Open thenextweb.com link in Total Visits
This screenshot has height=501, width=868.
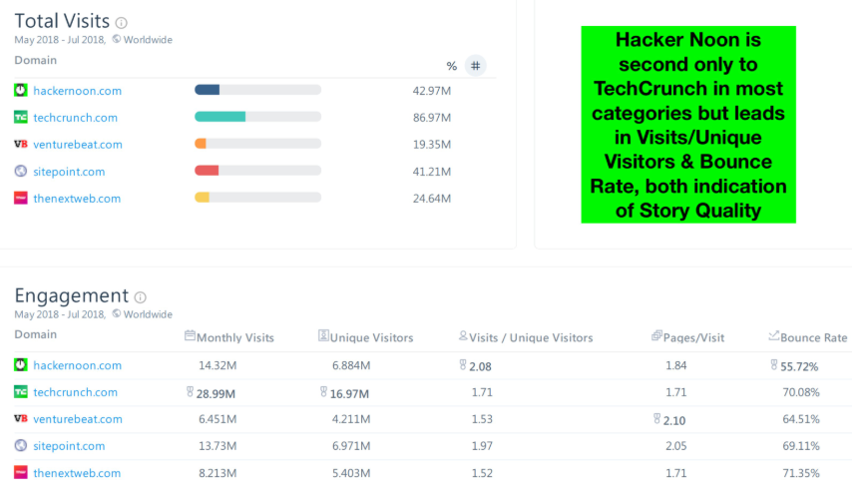pos(77,199)
